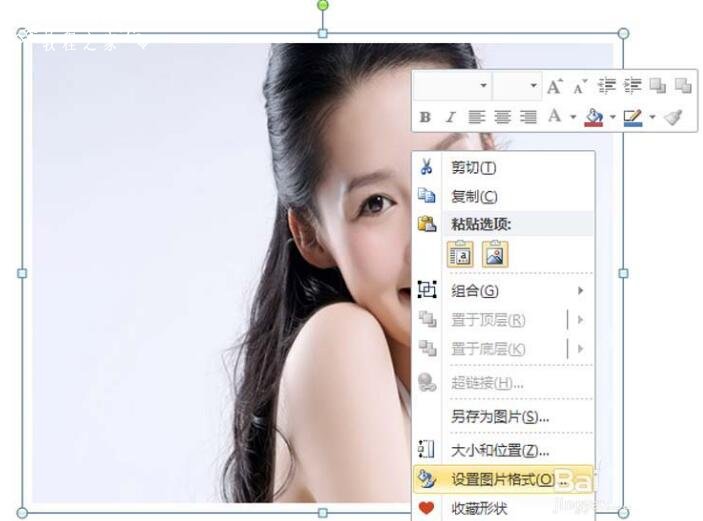This screenshot has height=521, width=703.
Task: Open the font color dropdown arrow
Action: pos(573,117)
